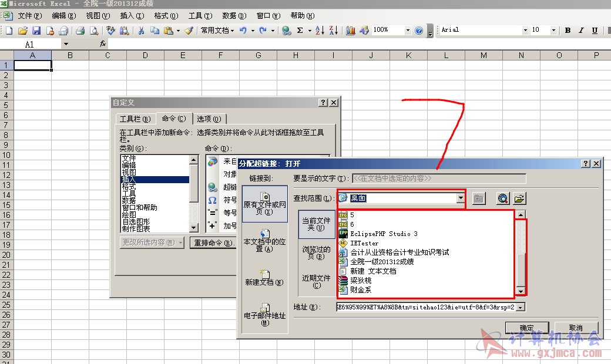The image size is (611, 364).
Task: Select 电子邮件地址(M) link type
Action: 265,314
